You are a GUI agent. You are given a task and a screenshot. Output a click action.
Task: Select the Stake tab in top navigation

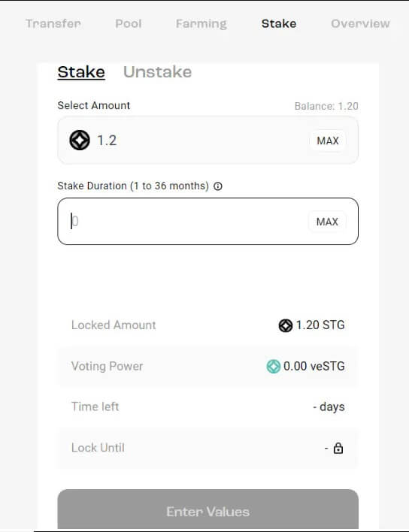coord(279,23)
